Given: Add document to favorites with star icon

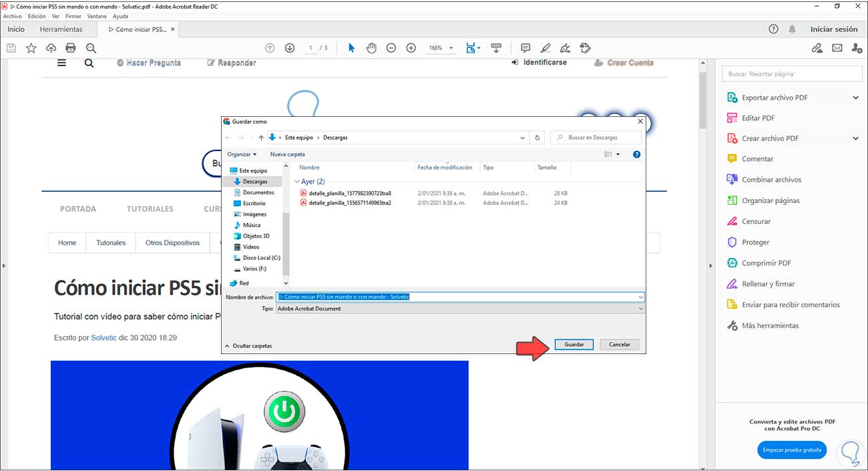Looking at the screenshot, I should point(31,48).
